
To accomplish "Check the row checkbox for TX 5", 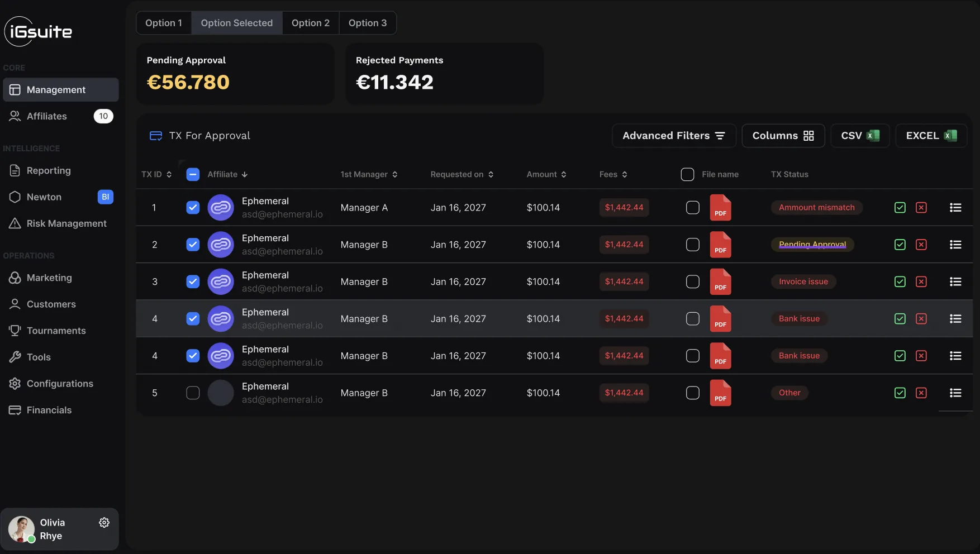I will coord(193,393).
